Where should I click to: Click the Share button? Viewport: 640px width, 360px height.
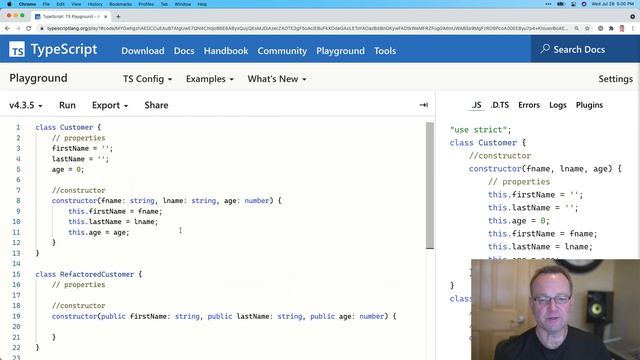pyautogui.click(x=156, y=105)
